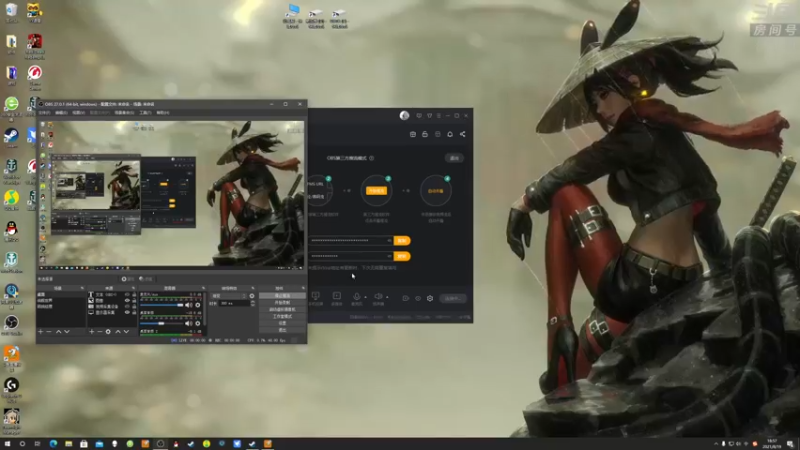Toggle visibility of Video Capture Device source
This screenshot has height=450, width=800.
(x=127, y=307)
